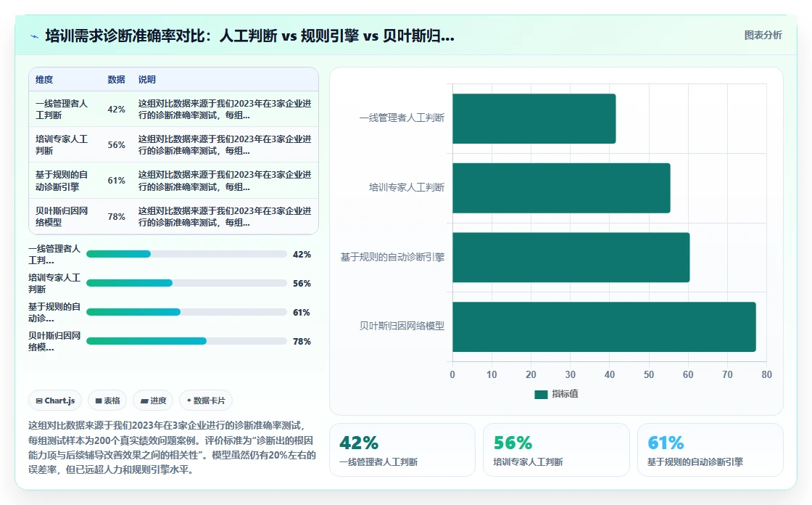Click the 数据 column header
This screenshot has width=812, height=505.
pyautogui.click(x=116, y=79)
